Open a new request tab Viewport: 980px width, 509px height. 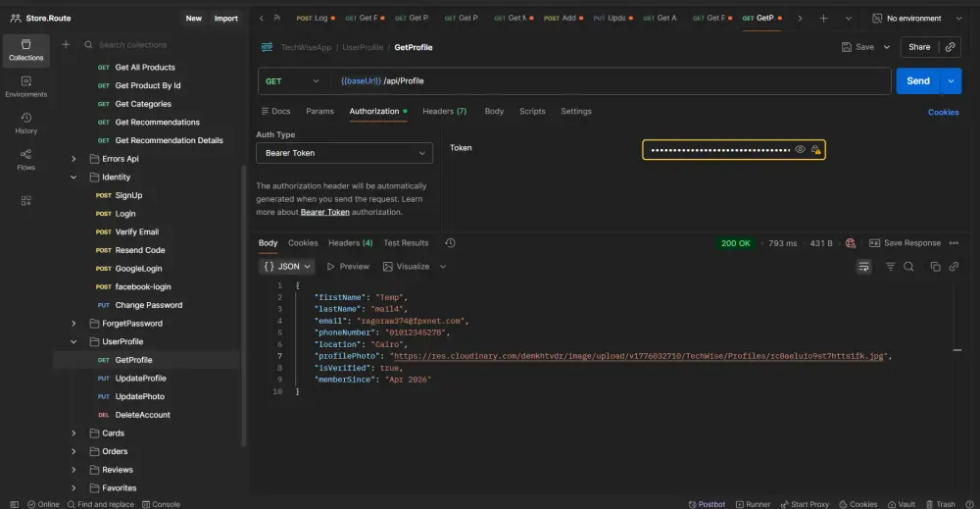[823, 18]
